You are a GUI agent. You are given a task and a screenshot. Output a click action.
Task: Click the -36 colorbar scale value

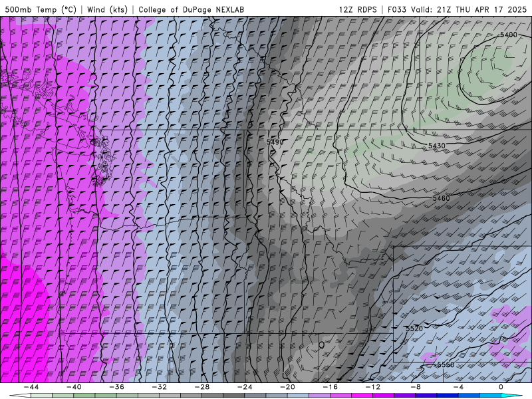117,387
